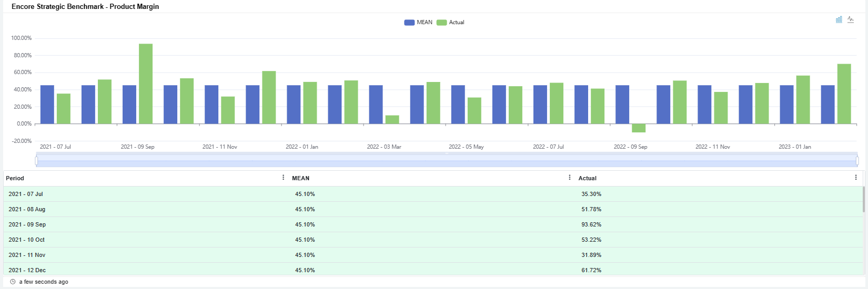The height and width of the screenshot is (289, 868).
Task: Click the table's vertical scrollbar
Action: (863, 200)
